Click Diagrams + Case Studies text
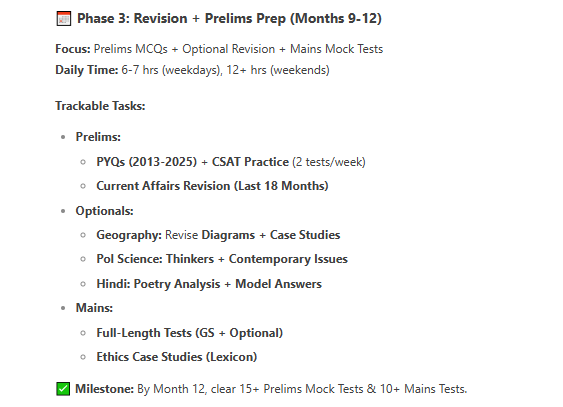The height and width of the screenshot is (407, 563). pos(271,235)
